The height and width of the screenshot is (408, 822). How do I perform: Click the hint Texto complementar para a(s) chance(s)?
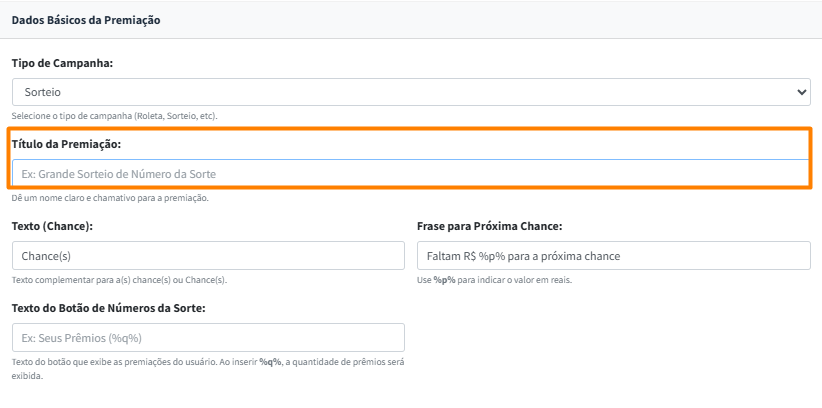[x=118, y=280]
